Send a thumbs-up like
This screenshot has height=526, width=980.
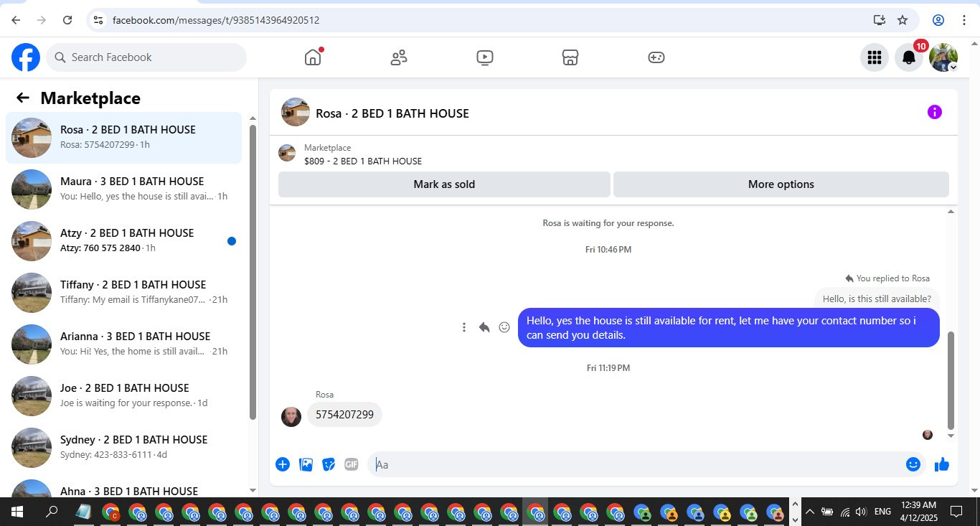pyautogui.click(x=942, y=464)
